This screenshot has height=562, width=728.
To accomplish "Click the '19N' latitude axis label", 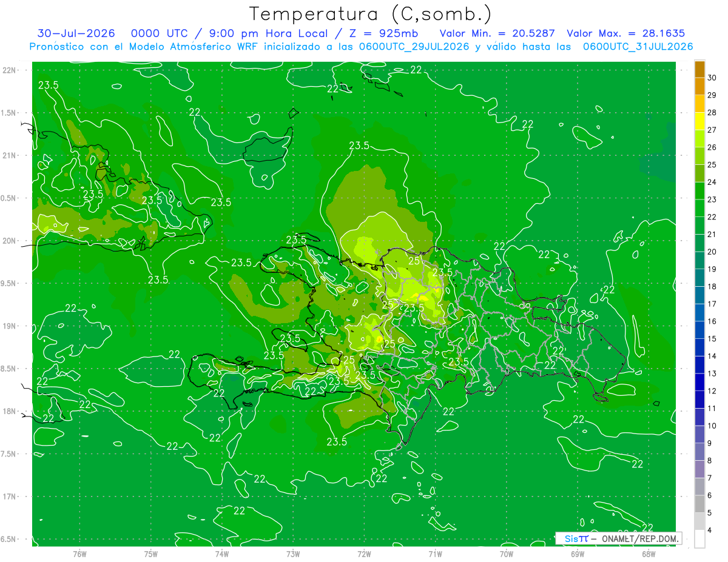I will [10, 326].
